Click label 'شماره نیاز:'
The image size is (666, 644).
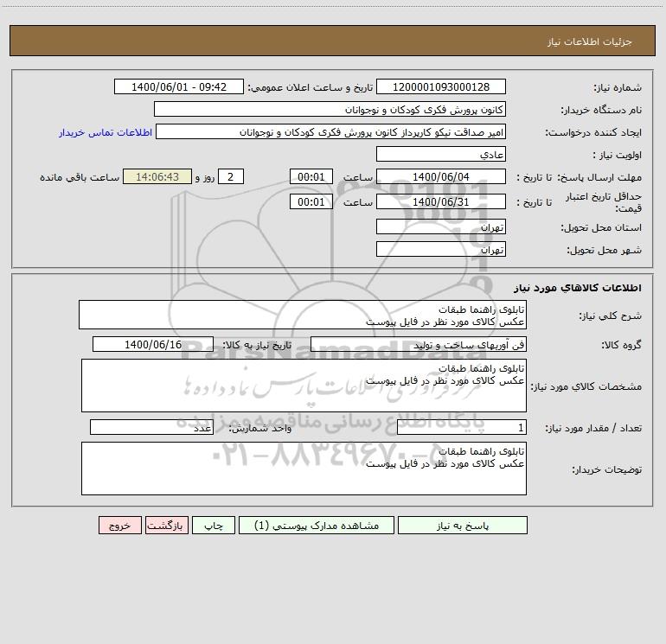pyautogui.click(x=618, y=88)
